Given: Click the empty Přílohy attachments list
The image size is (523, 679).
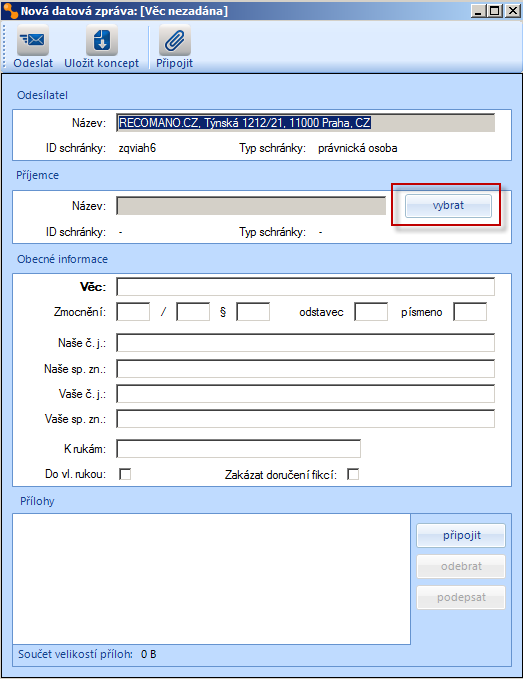Looking at the screenshot, I should pyautogui.click(x=212, y=579).
